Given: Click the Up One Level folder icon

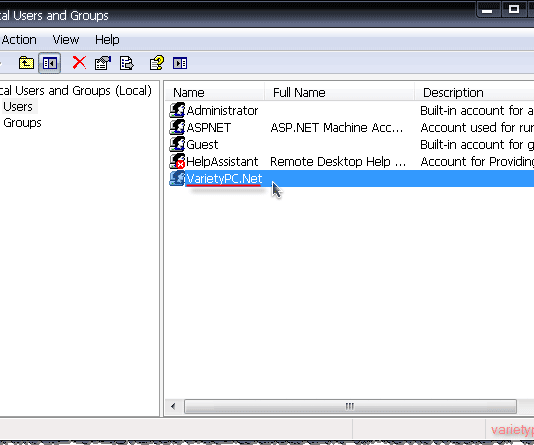Looking at the screenshot, I should point(26,63).
